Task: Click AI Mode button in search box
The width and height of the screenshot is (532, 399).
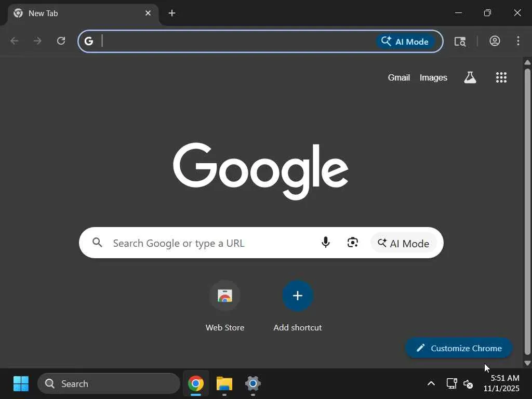Action: pos(403,243)
